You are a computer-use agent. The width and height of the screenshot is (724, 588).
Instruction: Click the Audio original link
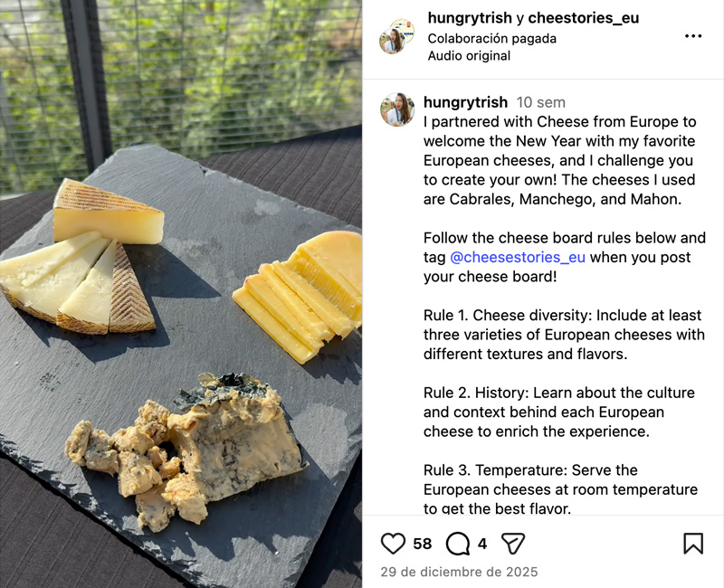pyautogui.click(x=469, y=56)
